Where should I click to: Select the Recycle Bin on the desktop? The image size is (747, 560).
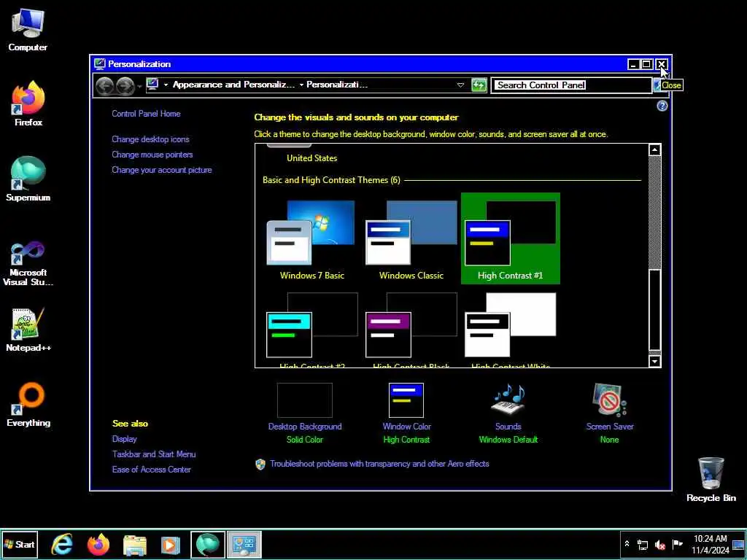click(711, 480)
